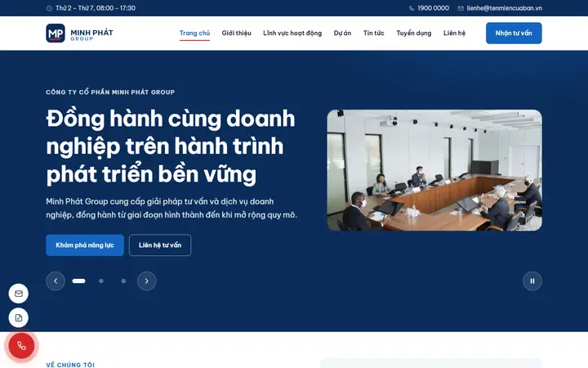Go to next slide with right arrow

(147, 280)
